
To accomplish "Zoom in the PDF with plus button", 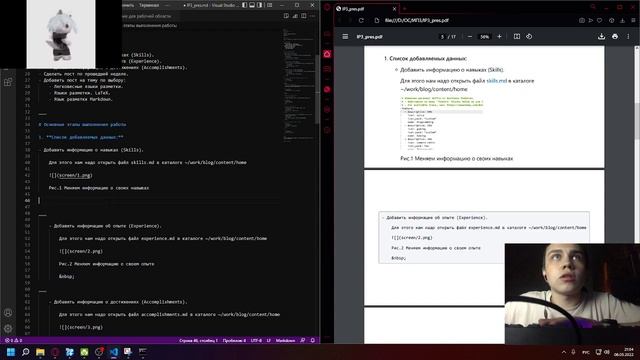I will coord(499,37).
